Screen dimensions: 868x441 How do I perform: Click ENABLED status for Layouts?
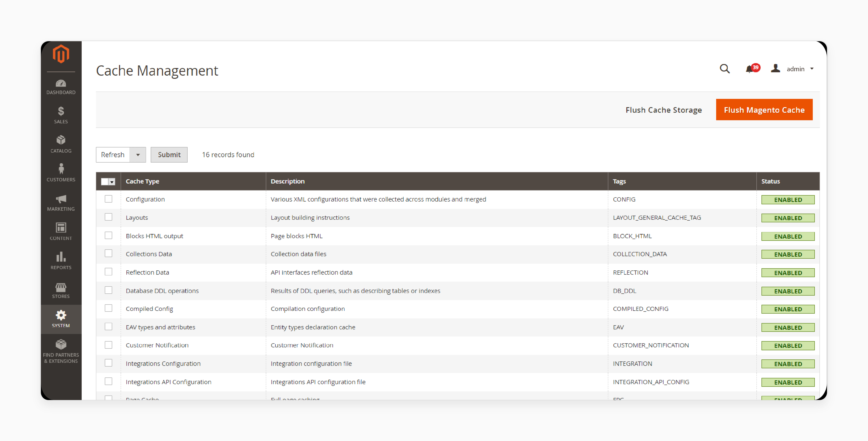[x=788, y=218]
